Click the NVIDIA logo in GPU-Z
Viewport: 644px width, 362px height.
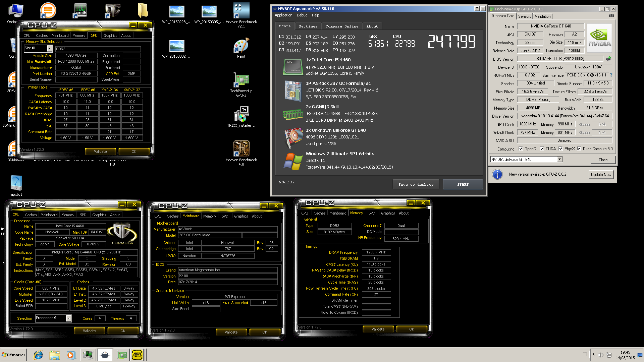599,38
